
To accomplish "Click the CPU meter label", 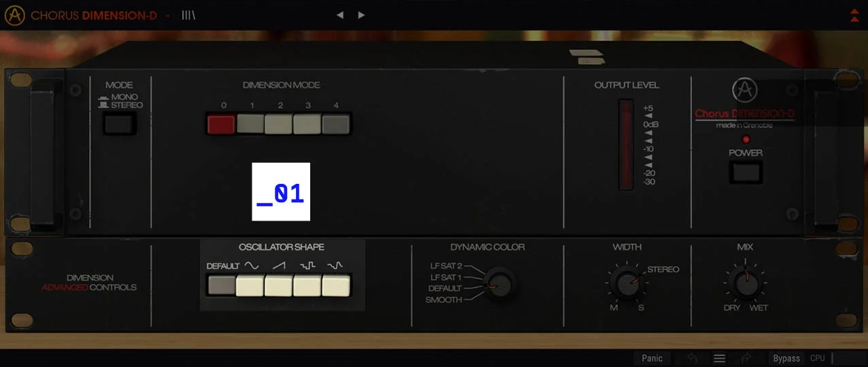I will point(818,358).
